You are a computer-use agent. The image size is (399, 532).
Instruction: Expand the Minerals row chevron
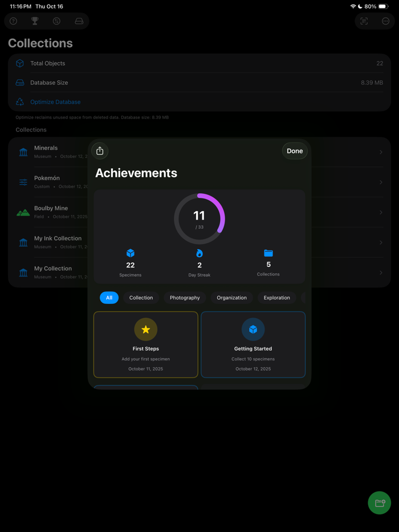(381, 152)
